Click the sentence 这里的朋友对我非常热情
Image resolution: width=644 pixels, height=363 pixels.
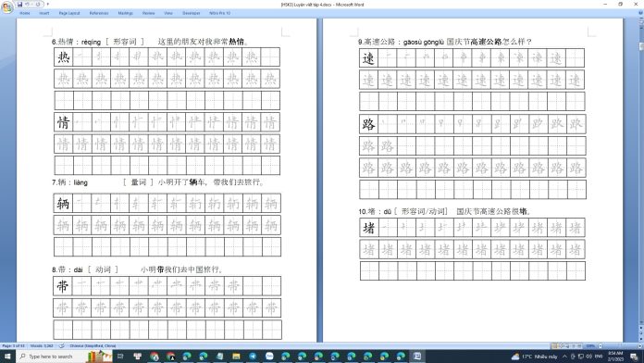pos(203,42)
